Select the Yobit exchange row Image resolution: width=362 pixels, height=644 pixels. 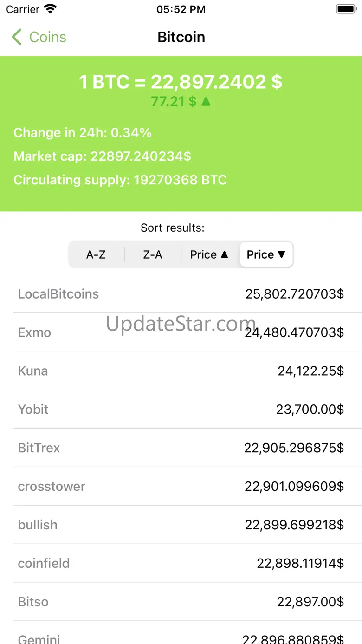coord(181,410)
